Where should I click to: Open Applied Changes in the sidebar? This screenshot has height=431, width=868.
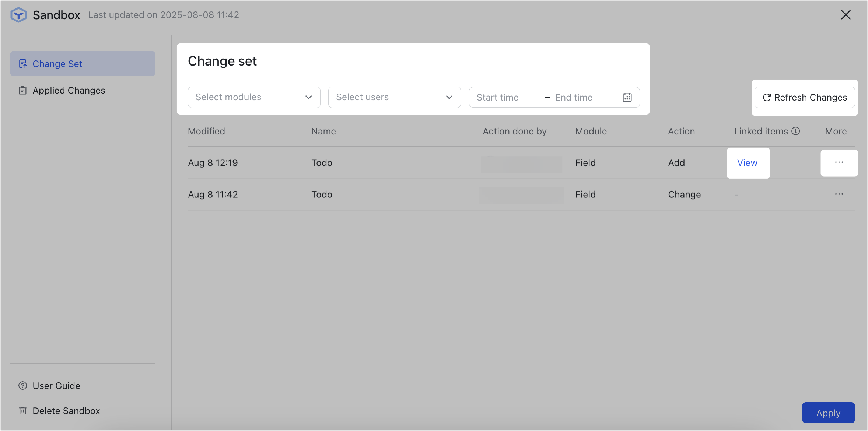point(83,90)
